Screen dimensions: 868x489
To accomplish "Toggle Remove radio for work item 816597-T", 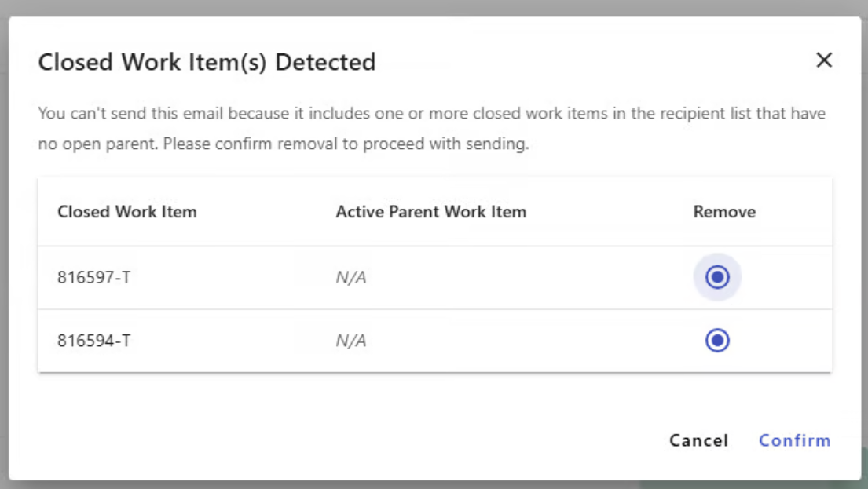I will coord(717,277).
